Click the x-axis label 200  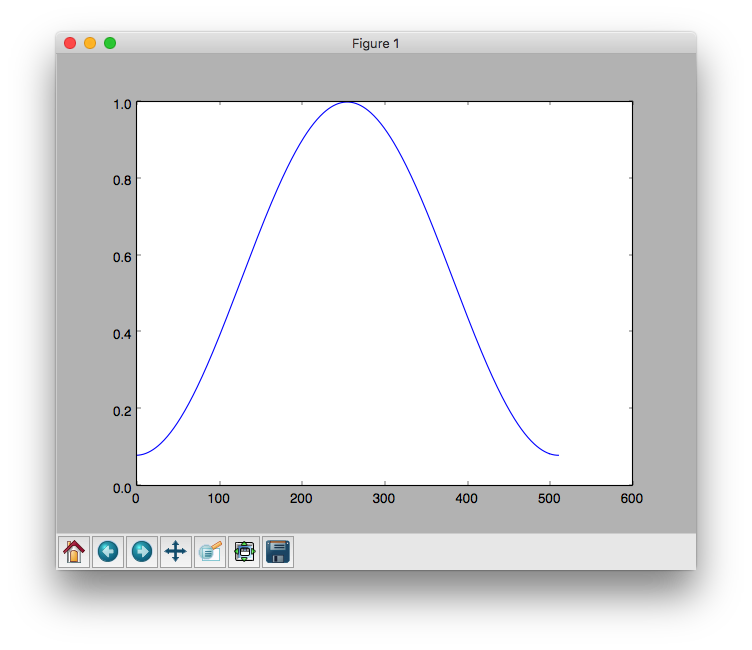[301, 498]
